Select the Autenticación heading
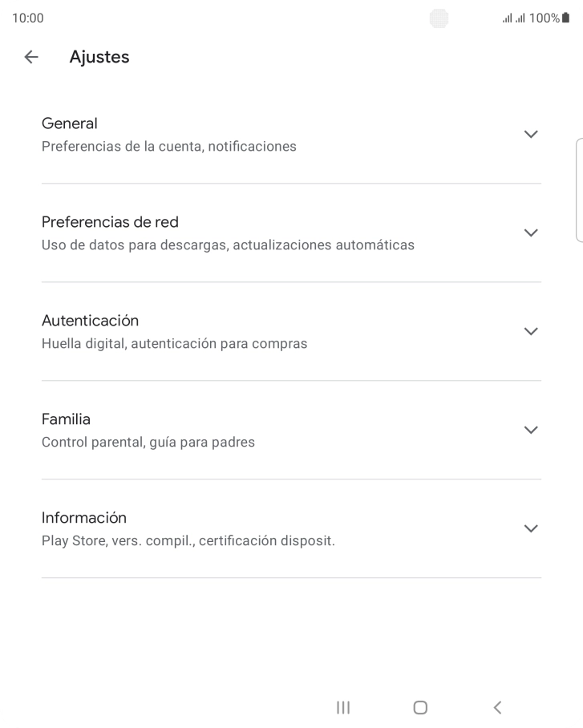 [90, 321]
